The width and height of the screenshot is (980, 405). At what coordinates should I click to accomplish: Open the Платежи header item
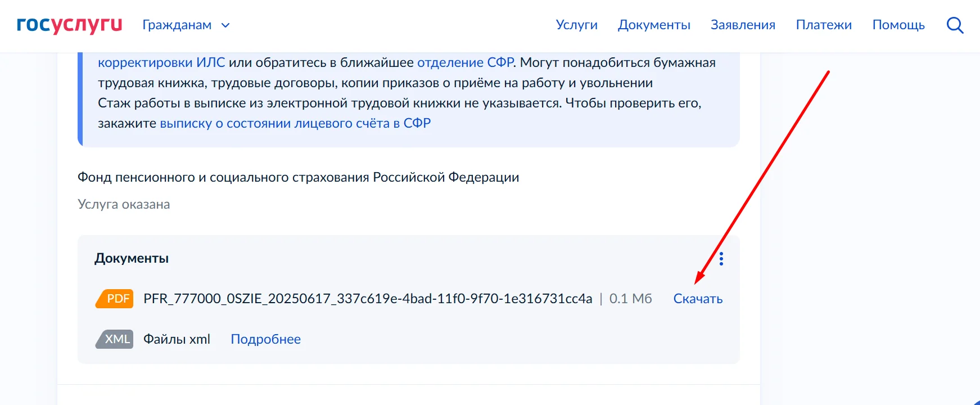pos(824,25)
